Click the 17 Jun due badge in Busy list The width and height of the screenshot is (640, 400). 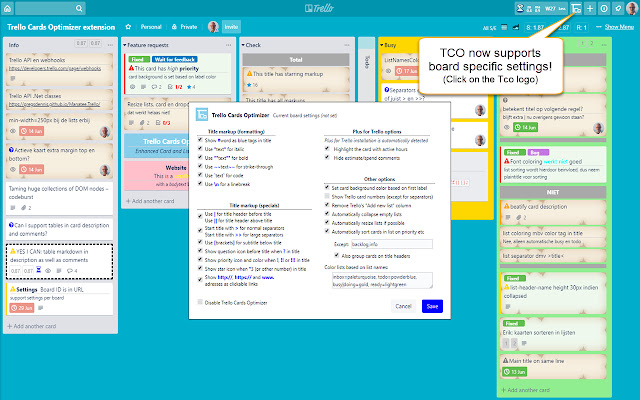click(407, 71)
